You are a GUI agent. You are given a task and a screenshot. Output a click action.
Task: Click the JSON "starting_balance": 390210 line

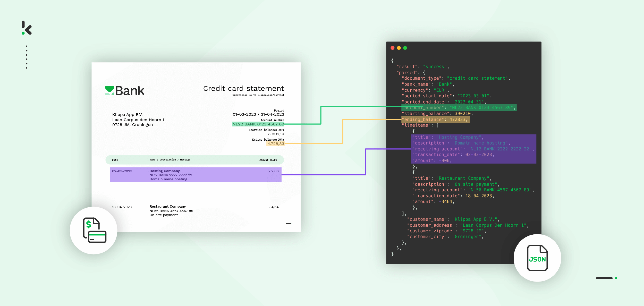click(437, 114)
